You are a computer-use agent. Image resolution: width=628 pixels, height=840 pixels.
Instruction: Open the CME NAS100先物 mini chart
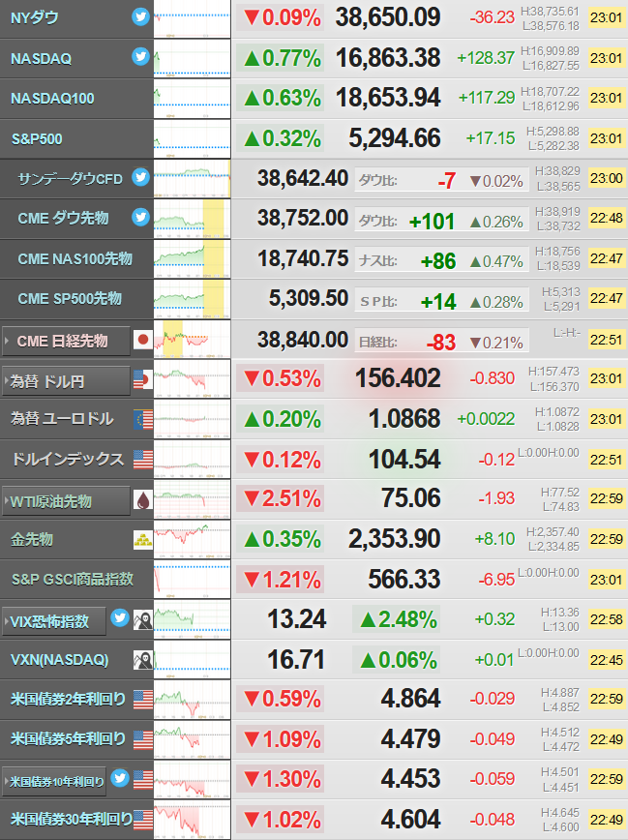192,258
